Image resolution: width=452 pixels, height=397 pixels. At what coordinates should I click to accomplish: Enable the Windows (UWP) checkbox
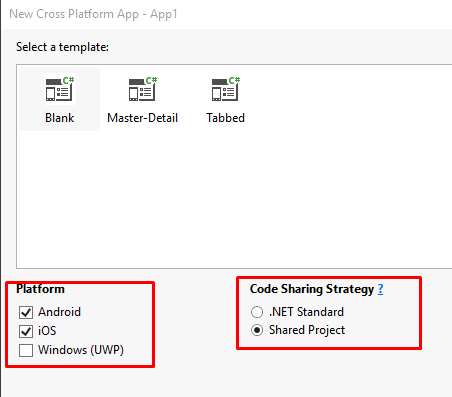tap(26, 350)
